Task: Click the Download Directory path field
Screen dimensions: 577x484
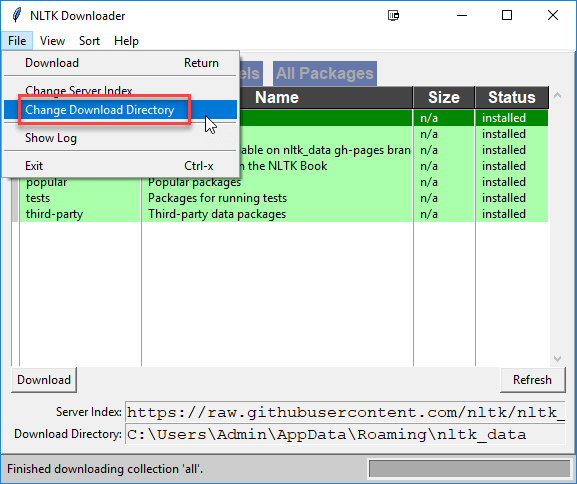Action: [x=345, y=434]
